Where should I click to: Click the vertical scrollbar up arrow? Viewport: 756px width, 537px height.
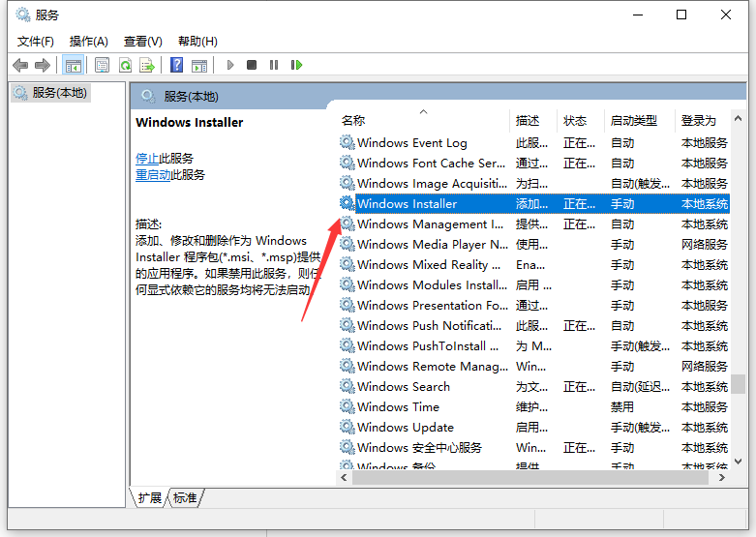pos(738,118)
